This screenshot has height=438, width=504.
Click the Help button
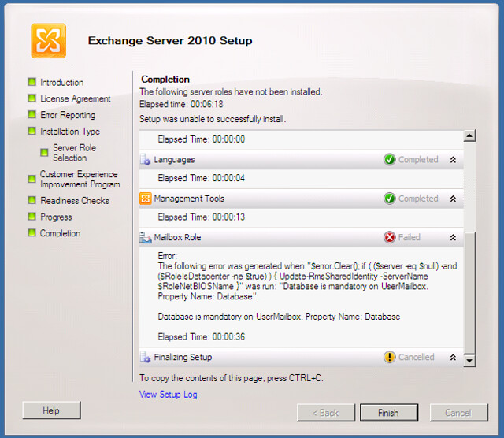pos(51,410)
